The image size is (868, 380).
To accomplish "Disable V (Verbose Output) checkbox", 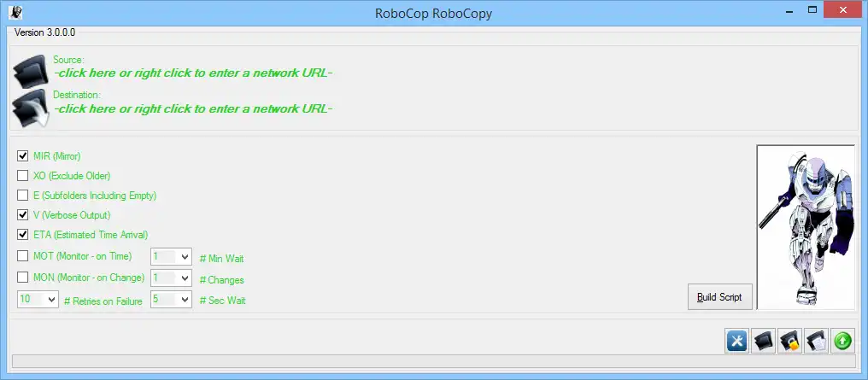I will point(23,214).
